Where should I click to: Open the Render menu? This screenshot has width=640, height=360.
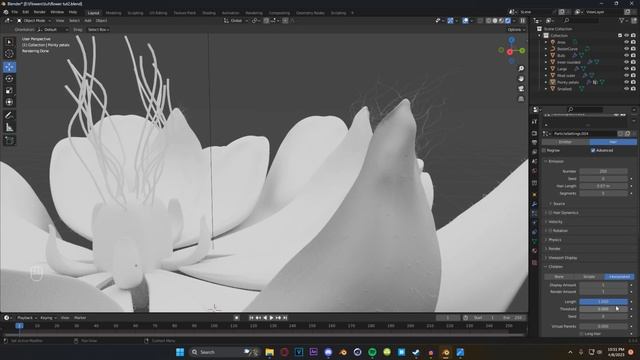(40, 12)
